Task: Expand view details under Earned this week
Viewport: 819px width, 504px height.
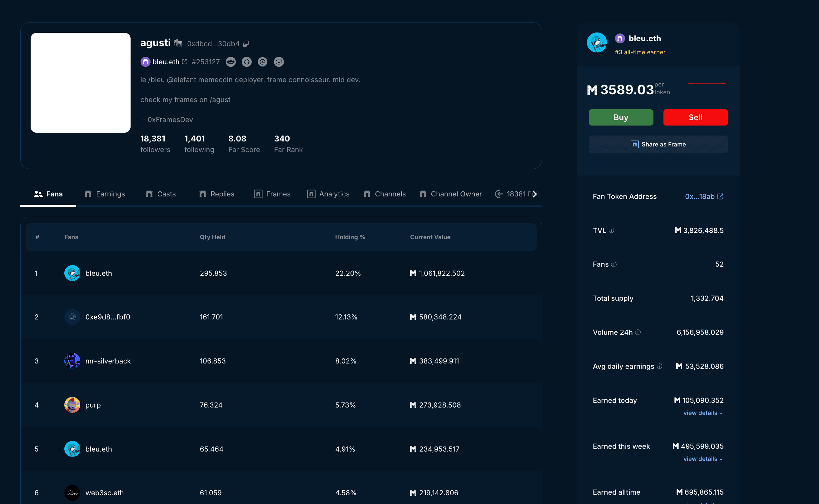Action: pyautogui.click(x=703, y=459)
